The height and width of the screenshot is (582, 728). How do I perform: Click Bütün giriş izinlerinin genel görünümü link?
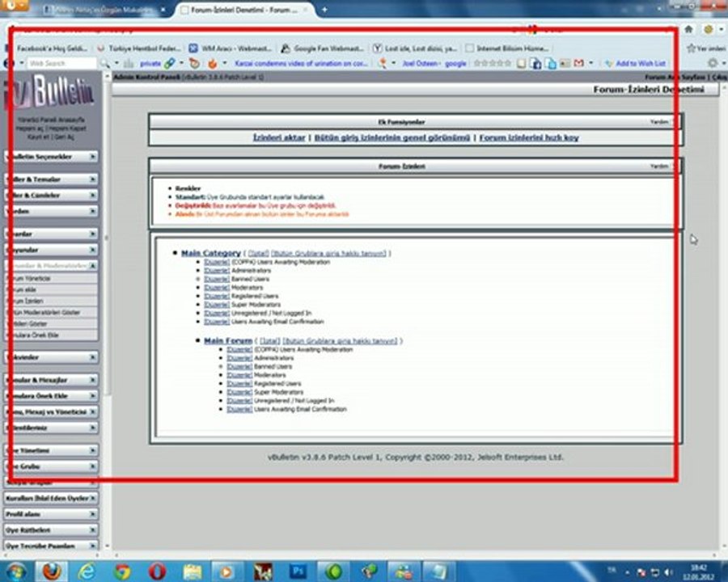(392, 138)
